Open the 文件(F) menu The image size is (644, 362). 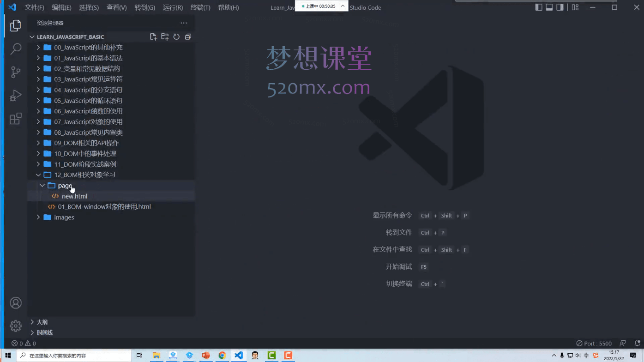tap(35, 7)
